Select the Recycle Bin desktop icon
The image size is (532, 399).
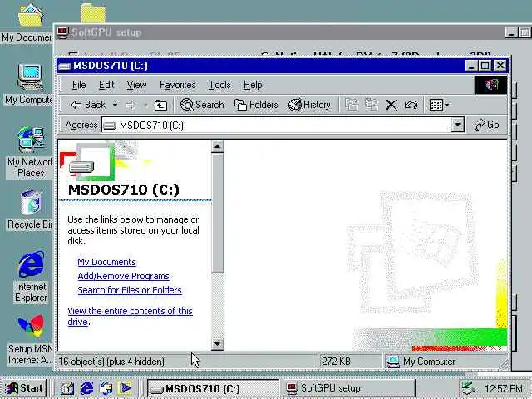coord(30,210)
